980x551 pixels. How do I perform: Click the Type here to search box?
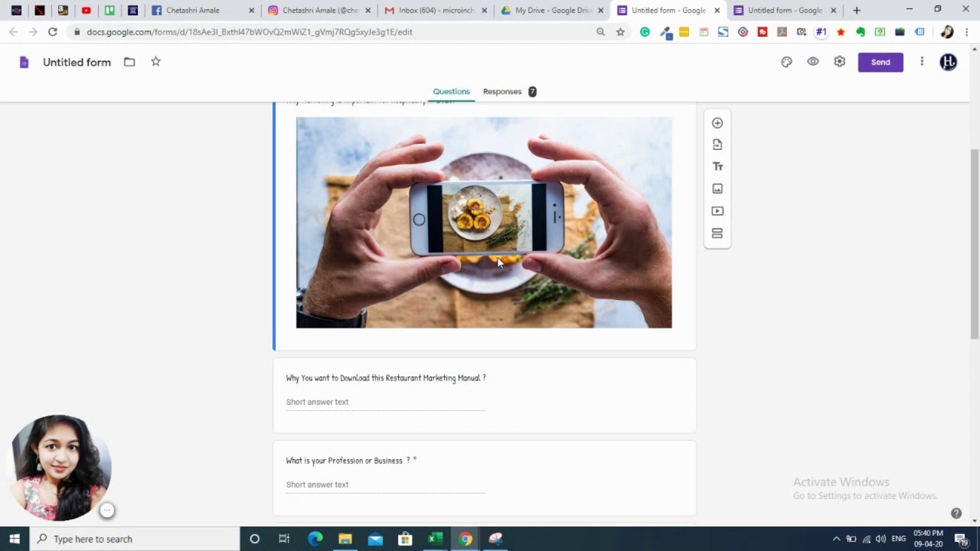click(x=135, y=539)
